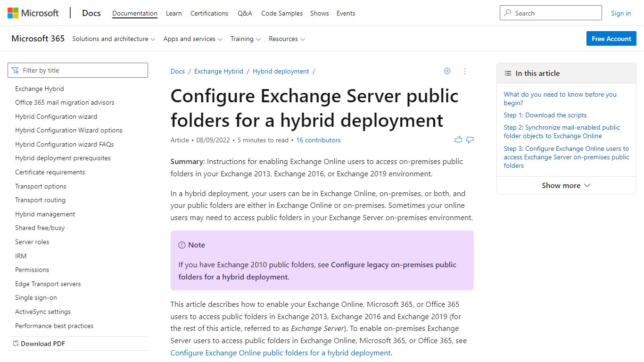This screenshot has width=644, height=362.
Task: Click the Filter by title field
Action: 78,70
